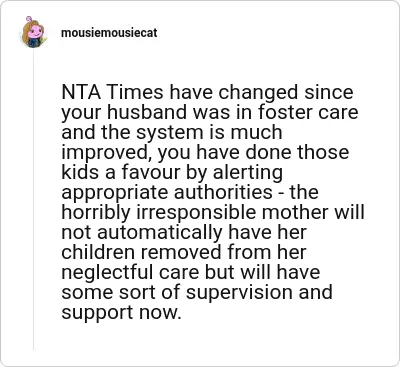Click the words 'appropriate authorities'

pos(167,192)
